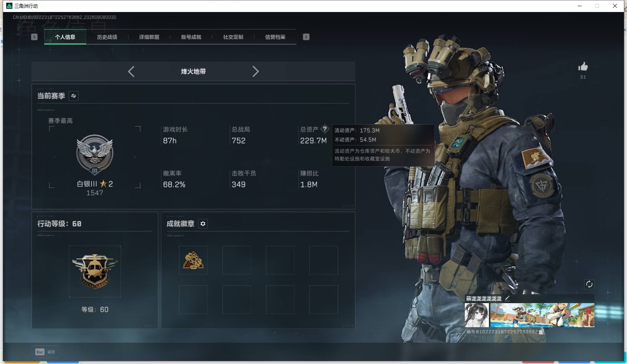
Task: Click the 游戏时长 value 87h
Action: [170, 141]
